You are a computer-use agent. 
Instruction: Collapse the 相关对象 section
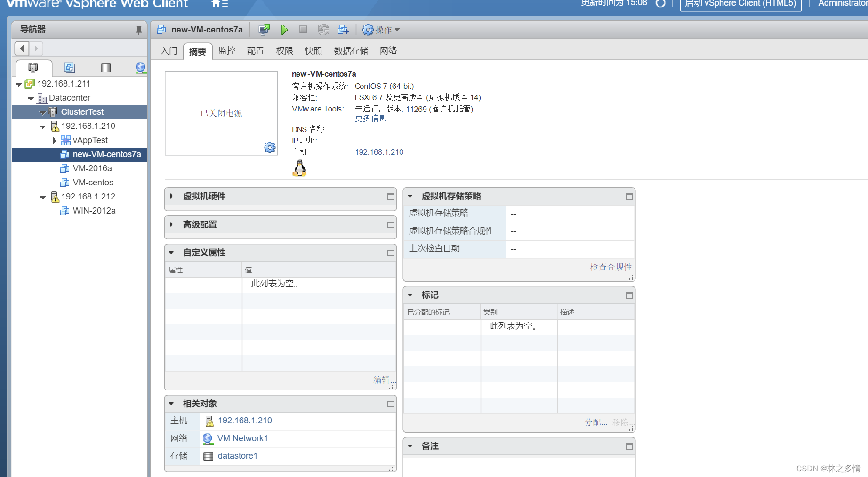[172, 404]
